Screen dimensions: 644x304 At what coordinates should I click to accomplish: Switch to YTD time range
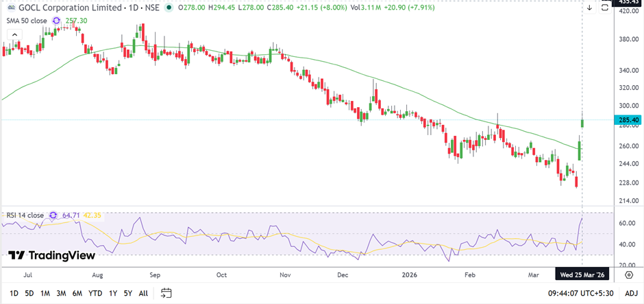coord(96,293)
